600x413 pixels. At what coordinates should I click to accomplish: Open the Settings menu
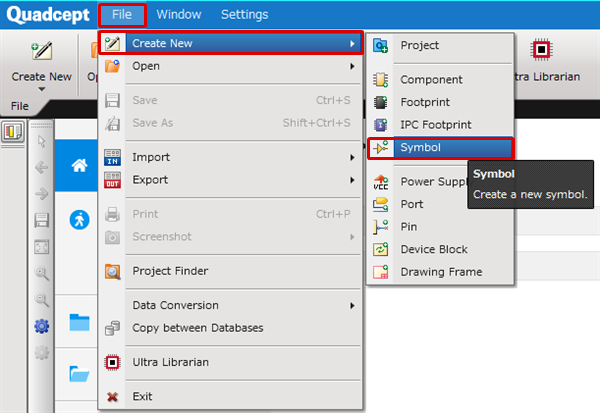coord(245,15)
